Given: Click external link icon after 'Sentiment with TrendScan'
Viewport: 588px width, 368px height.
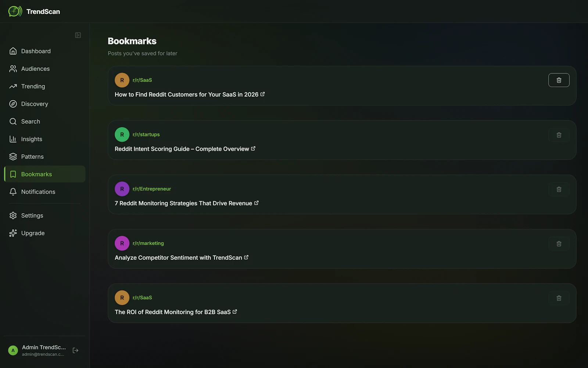Looking at the screenshot, I should (x=246, y=257).
